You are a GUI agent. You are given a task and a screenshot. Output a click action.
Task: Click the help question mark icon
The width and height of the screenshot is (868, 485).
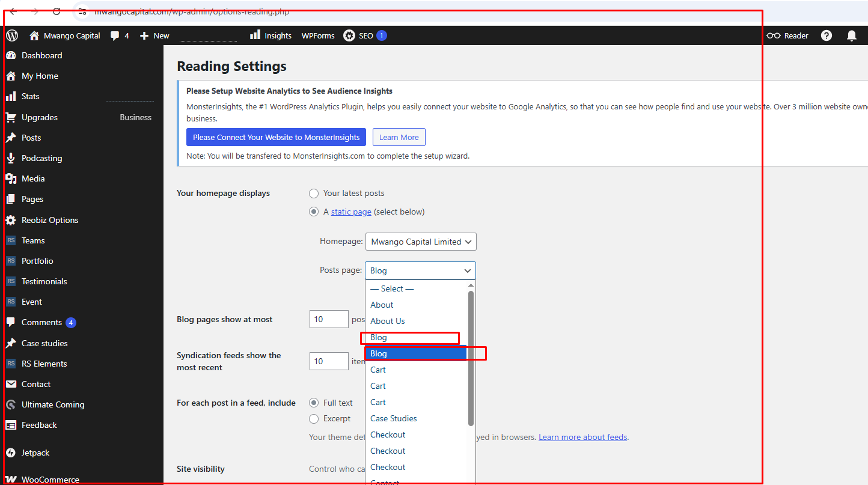pos(827,35)
